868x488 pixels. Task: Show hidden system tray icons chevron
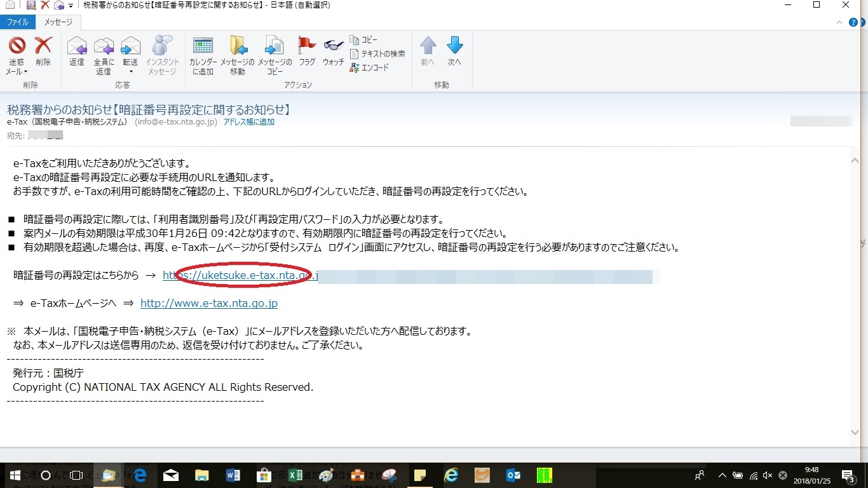click(x=722, y=475)
